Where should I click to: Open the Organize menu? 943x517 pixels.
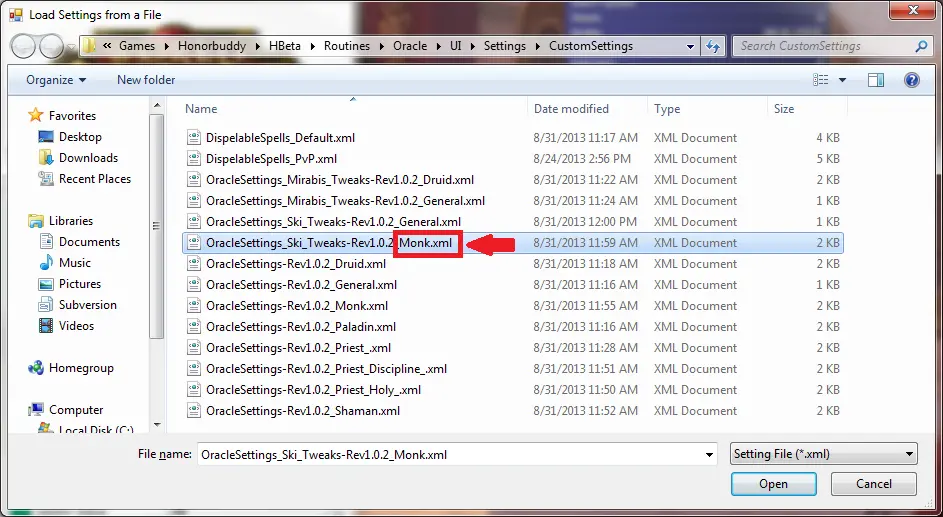click(56, 80)
